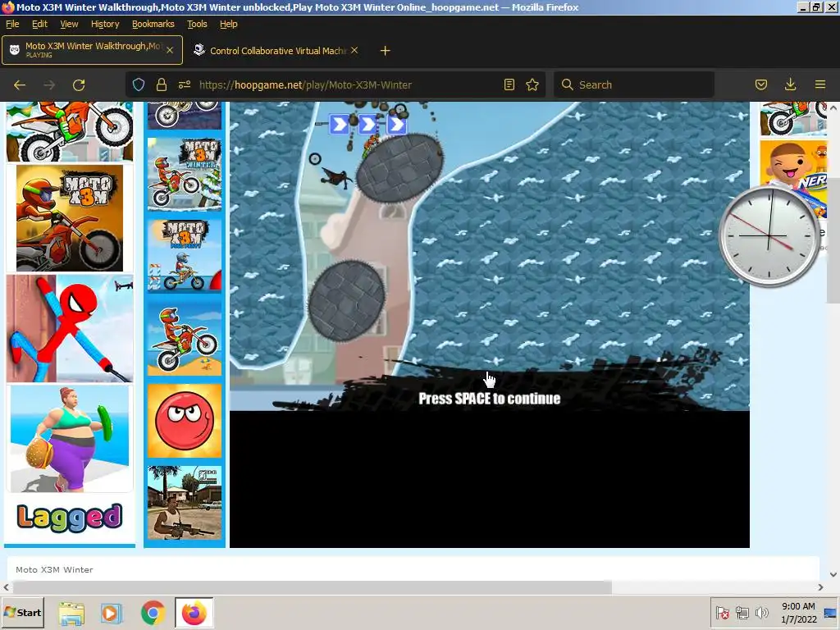The image size is (840, 630).
Task: Toggle Reader View icon in address bar
Action: (509, 84)
